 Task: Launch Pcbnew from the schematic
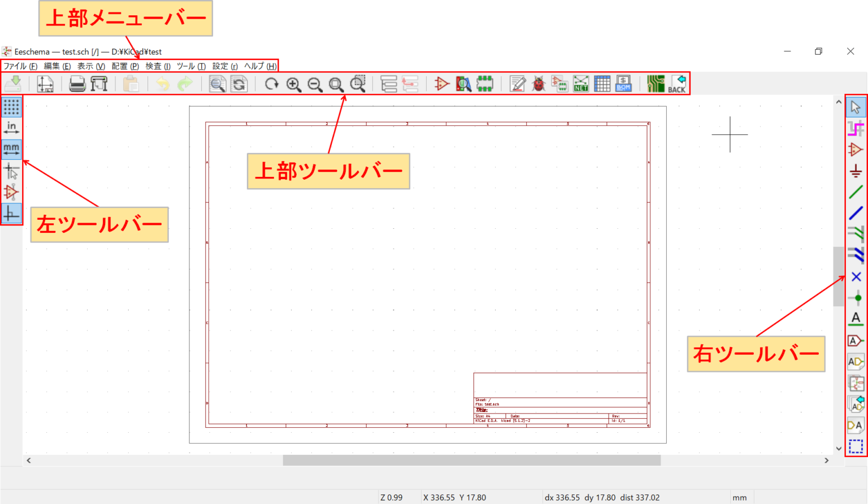656,84
